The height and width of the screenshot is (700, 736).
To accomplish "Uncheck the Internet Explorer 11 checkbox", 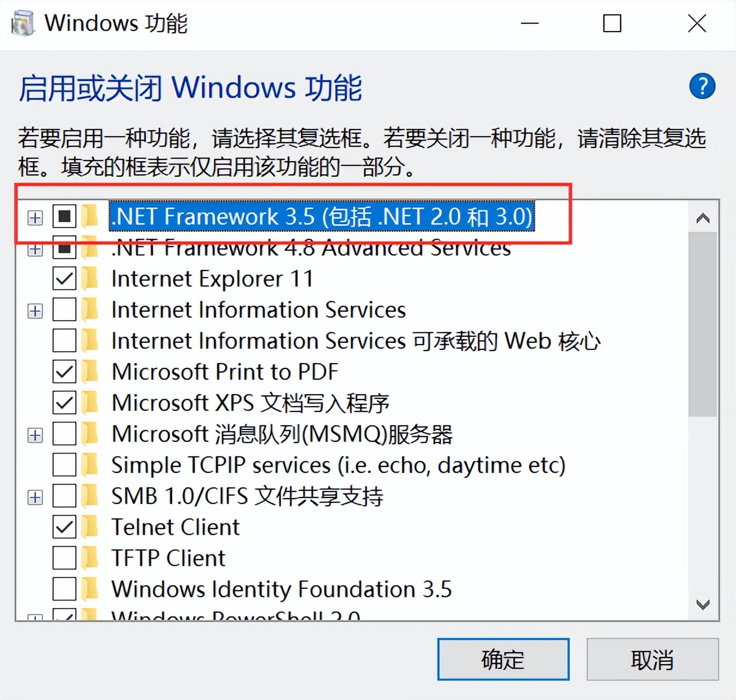I will [64, 279].
